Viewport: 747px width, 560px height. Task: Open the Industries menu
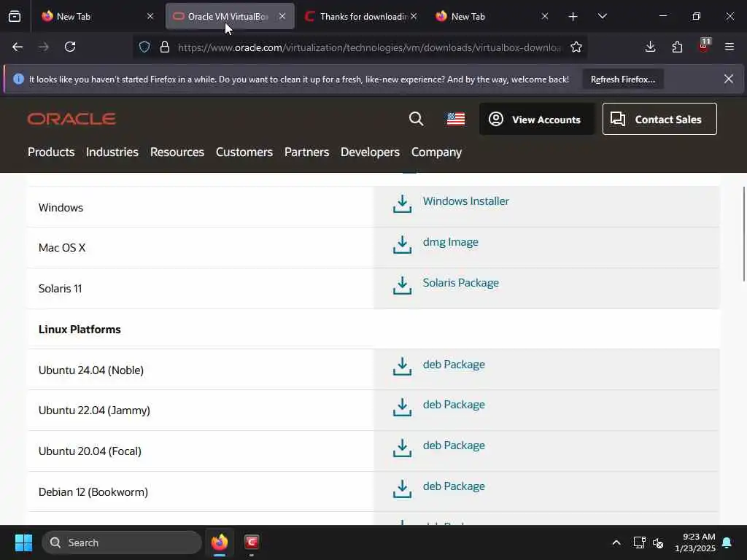click(x=112, y=152)
